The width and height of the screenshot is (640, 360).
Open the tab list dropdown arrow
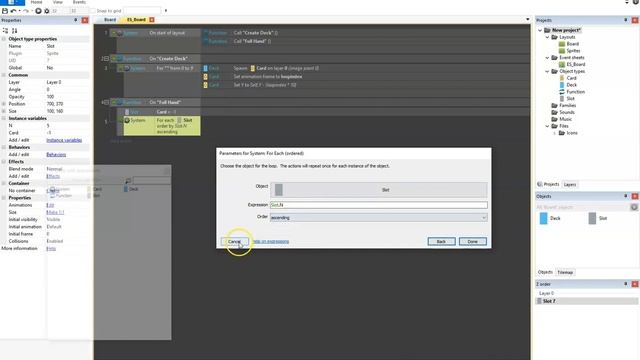coord(527,20)
